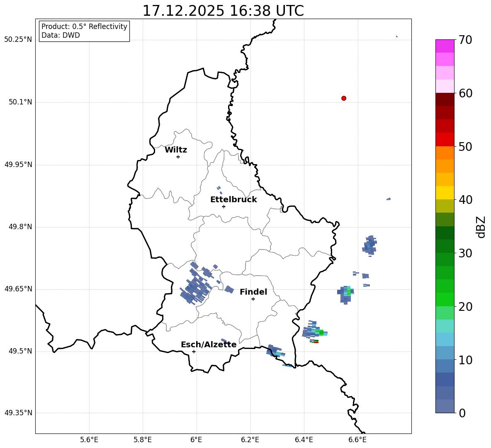This screenshot has width=491, height=448.
Task: Click the 50 tick label on colorbar
Action: coord(465,146)
